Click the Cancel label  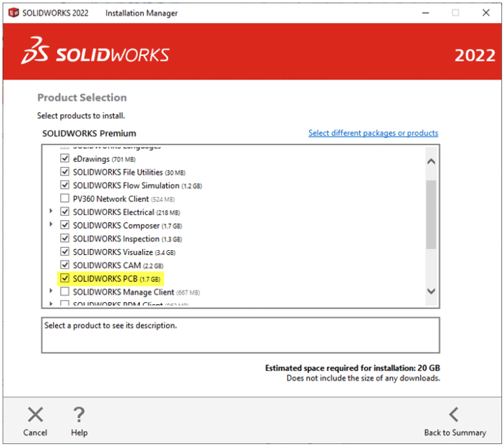[x=35, y=432]
